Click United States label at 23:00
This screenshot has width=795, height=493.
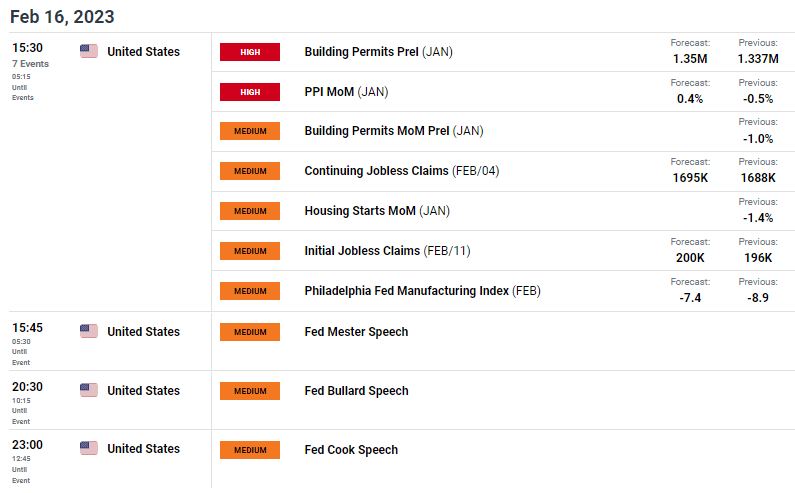(143, 449)
